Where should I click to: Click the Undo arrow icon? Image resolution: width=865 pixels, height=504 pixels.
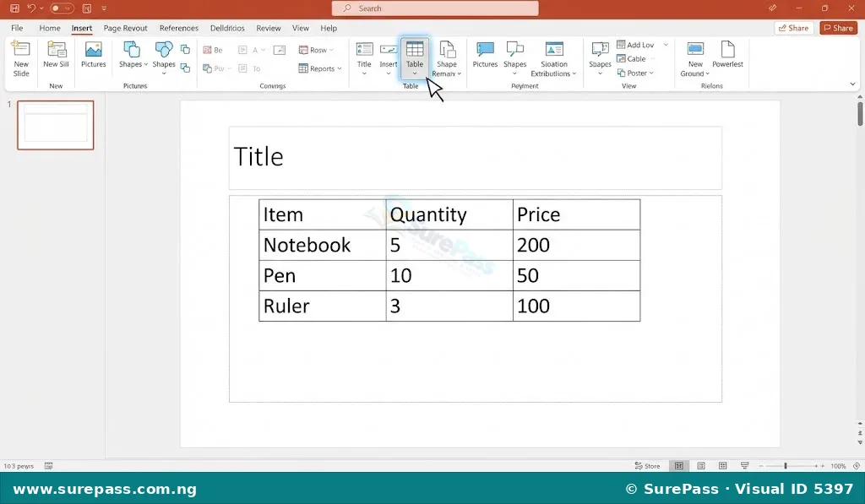pyautogui.click(x=31, y=8)
